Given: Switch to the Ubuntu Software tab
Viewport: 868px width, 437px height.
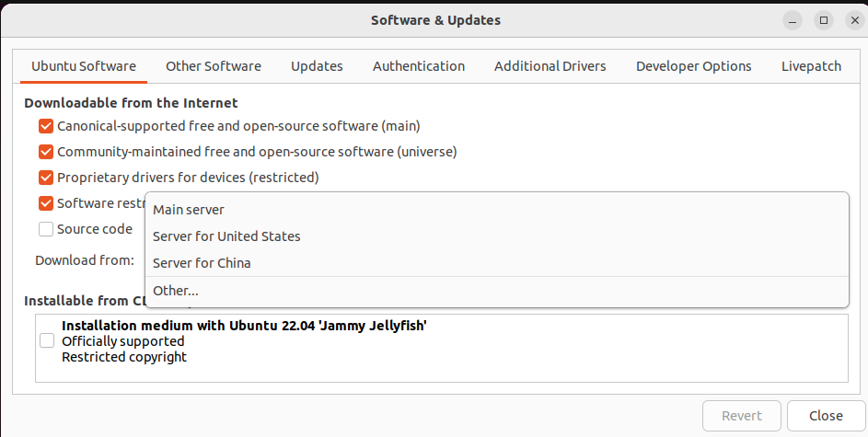Looking at the screenshot, I should [x=84, y=66].
